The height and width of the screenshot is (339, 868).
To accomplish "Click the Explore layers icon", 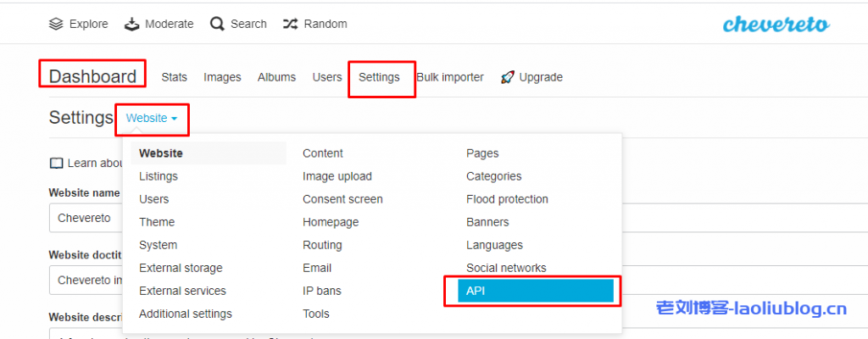I will pos(57,24).
